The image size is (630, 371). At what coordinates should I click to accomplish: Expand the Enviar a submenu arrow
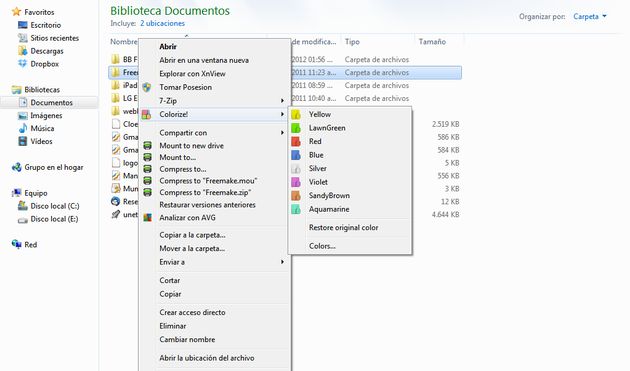[x=282, y=262]
